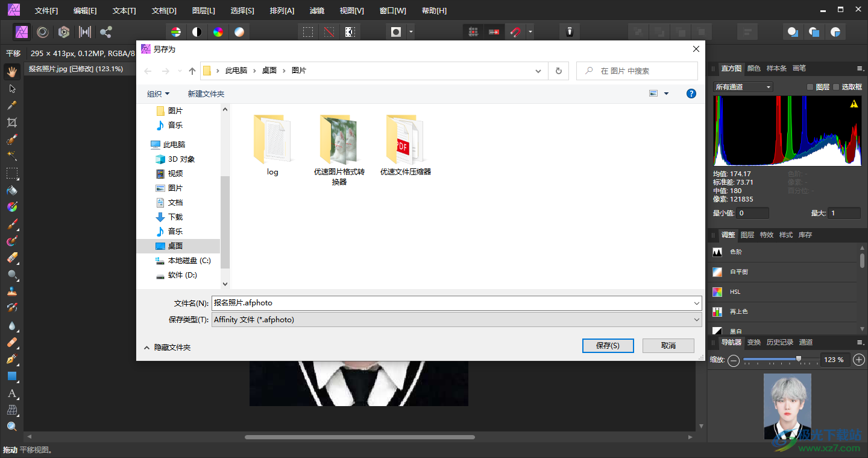
Task: Open the 滤镜 menu
Action: pos(316,11)
